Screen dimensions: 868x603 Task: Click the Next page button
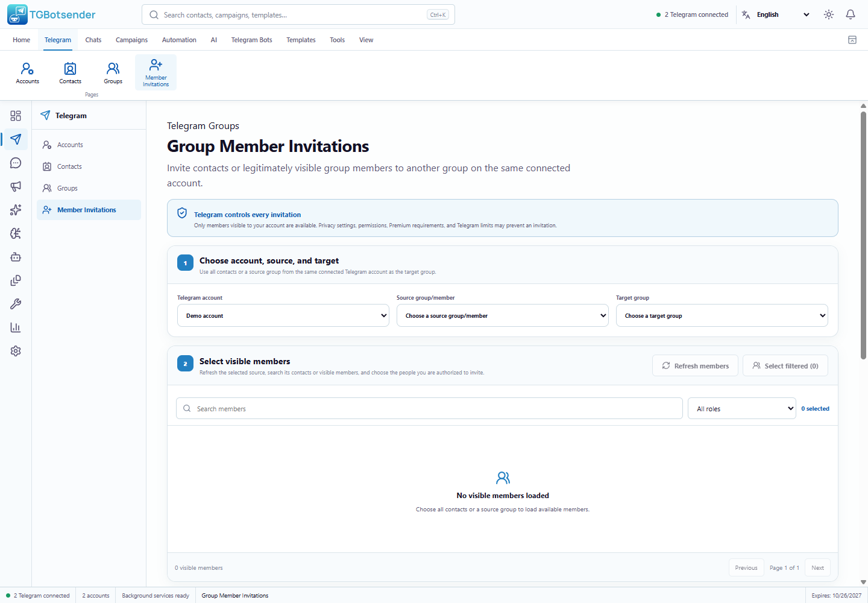[818, 567]
